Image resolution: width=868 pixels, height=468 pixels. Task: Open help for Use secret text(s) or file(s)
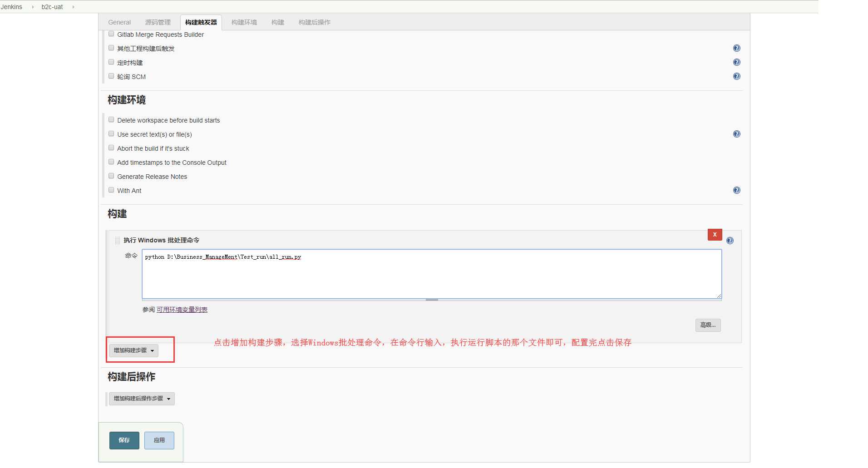[736, 134]
